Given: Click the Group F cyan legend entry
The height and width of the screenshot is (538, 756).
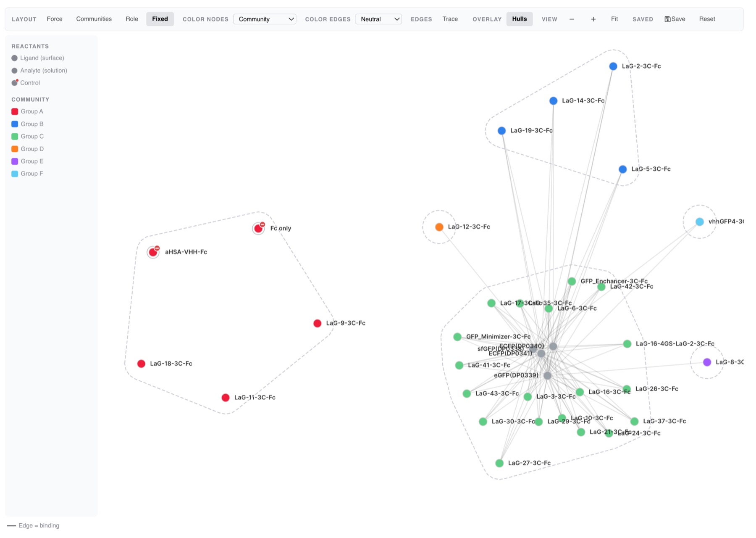Looking at the screenshot, I should pyautogui.click(x=27, y=174).
